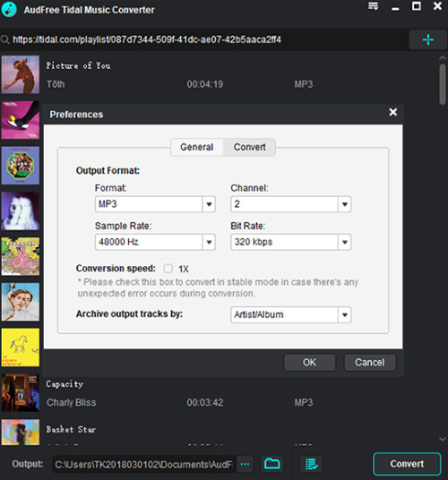This screenshot has height=480, width=448.
Task: Select the two faces album thumbnail
Action: [21, 302]
